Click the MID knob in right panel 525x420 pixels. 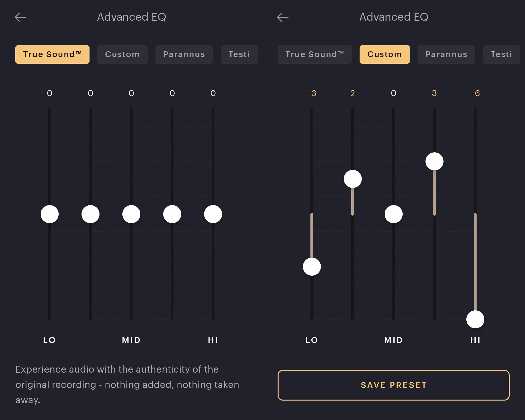(x=393, y=214)
